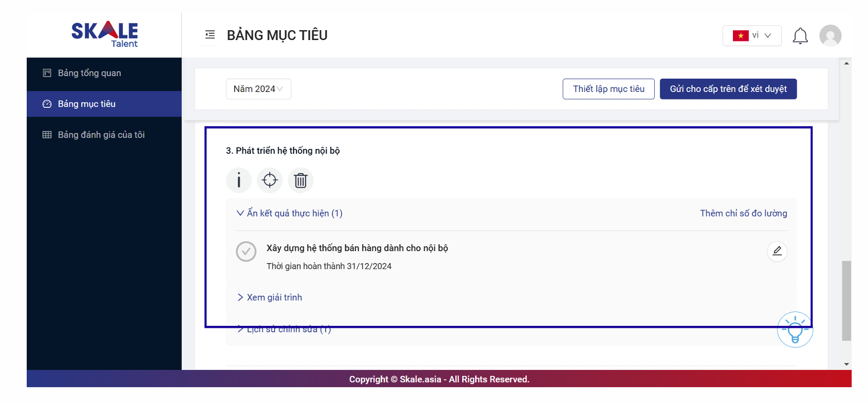
Task: Delete objective with the trash icon
Action: (x=300, y=180)
